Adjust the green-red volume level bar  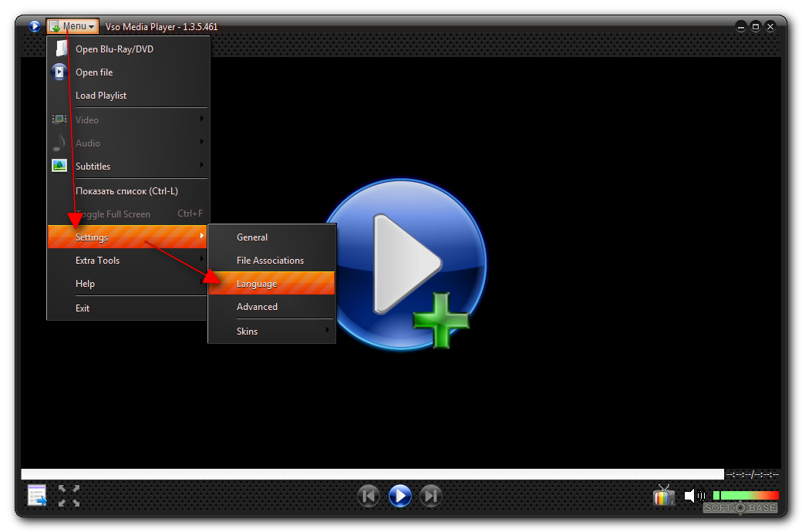pyautogui.click(x=745, y=496)
